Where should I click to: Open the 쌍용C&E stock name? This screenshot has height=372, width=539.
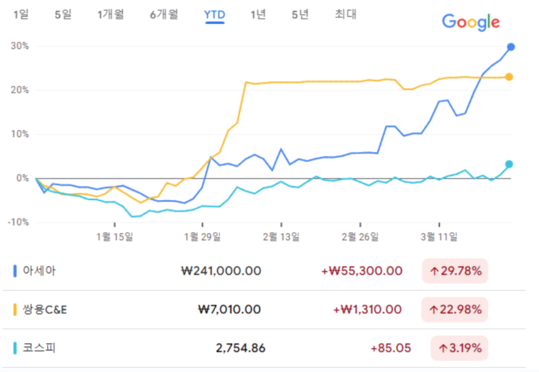pyautogui.click(x=45, y=309)
